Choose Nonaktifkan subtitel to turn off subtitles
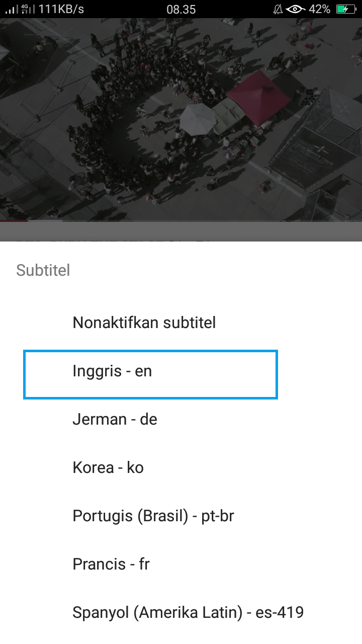362x644 pixels. (x=144, y=323)
